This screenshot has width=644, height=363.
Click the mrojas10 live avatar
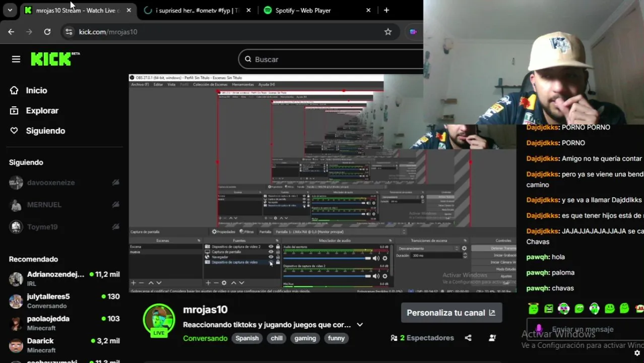click(159, 320)
